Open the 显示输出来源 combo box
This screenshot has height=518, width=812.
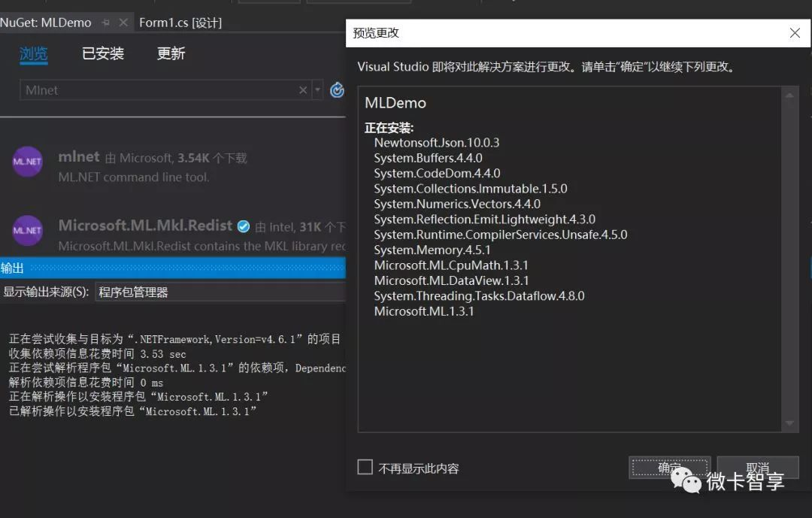[220, 292]
